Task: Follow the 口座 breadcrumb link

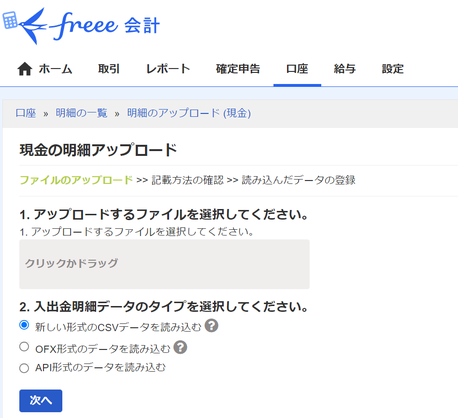Action: click(x=26, y=113)
